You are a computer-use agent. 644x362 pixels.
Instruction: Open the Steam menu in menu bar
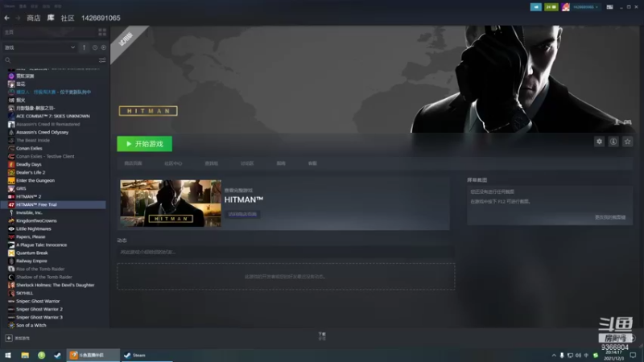point(10,6)
